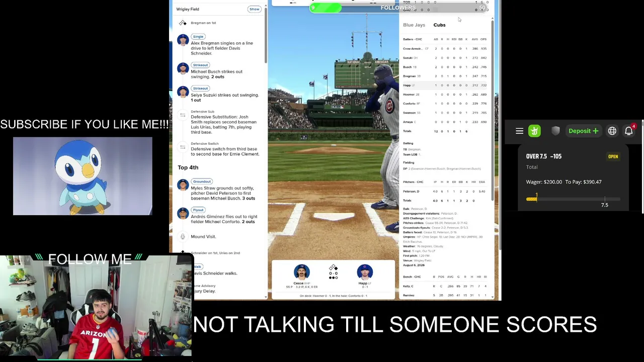Click the bases and count indicator
This screenshot has width=644, height=362.
[x=333, y=272]
